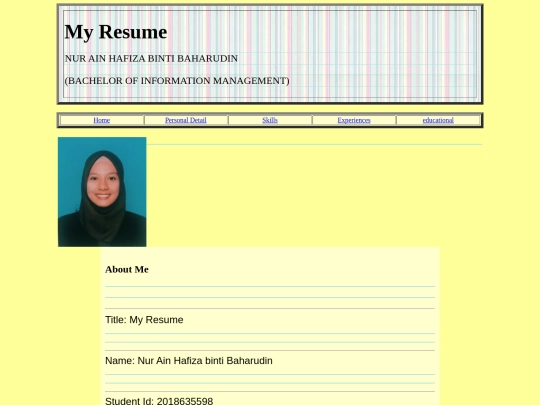
Task: Select the Experiences navigation link
Action: point(354,120)
